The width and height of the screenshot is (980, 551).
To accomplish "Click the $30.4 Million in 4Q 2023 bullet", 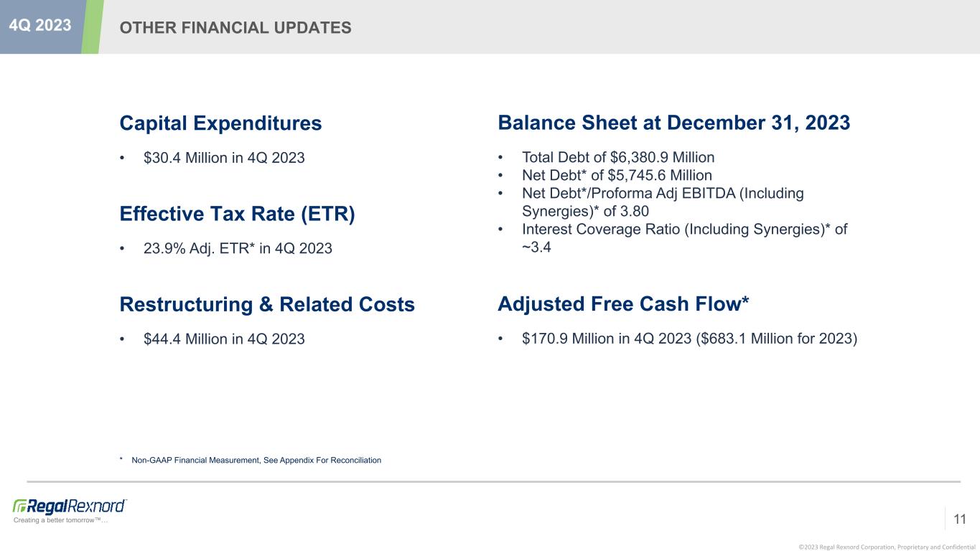I will point(224,157).
